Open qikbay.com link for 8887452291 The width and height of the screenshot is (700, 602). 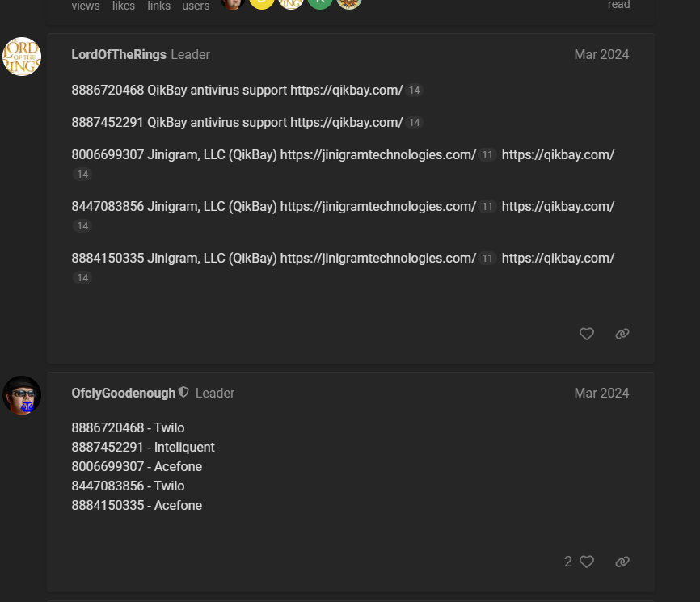346,123
